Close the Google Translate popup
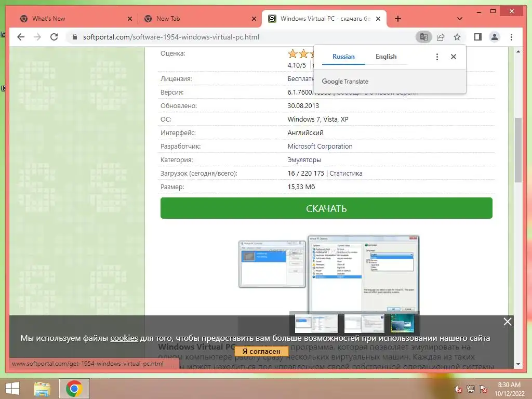 (453, 57)
